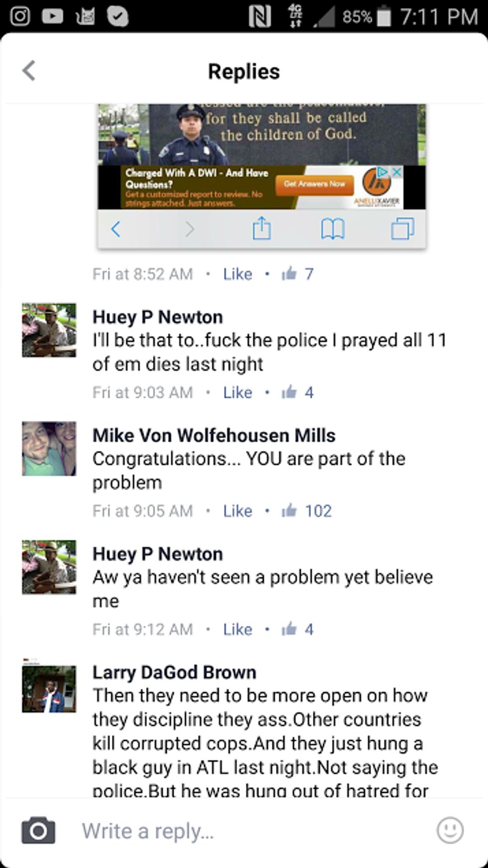Tap the bookmarks book icon in screenshot
Image resolution: width=488 pixels, height=868 pixels.
(x=332, y=229)
